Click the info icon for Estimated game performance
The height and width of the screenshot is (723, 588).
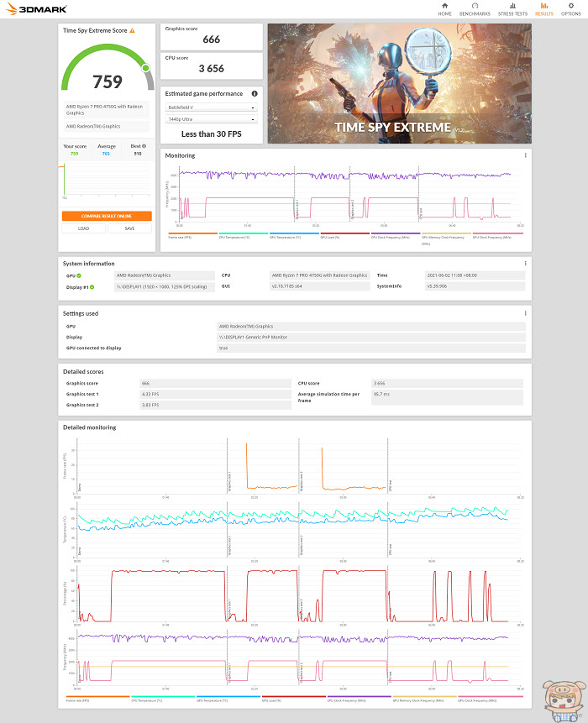[255, 93]
